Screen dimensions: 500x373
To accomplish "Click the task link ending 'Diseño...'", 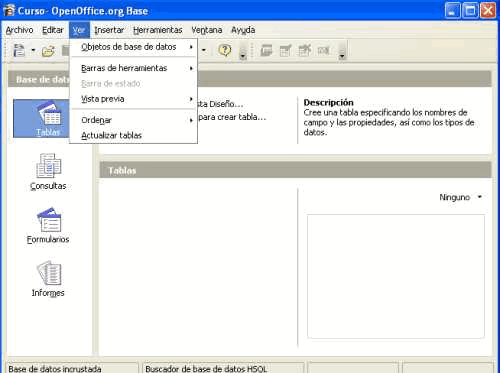I will coord(221,104).
